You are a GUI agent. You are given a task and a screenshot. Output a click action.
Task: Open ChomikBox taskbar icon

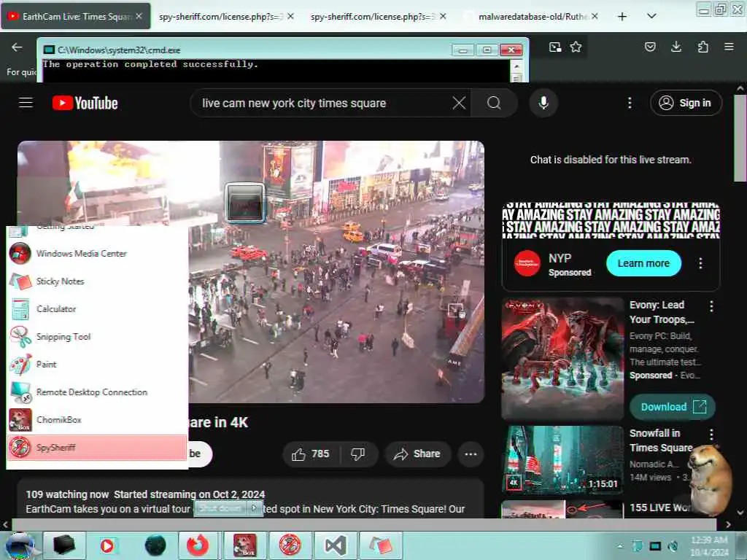tap(245, 545)
